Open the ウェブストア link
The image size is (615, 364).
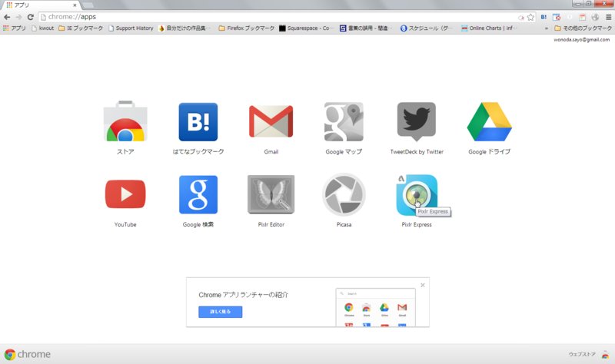coord(582,355)
